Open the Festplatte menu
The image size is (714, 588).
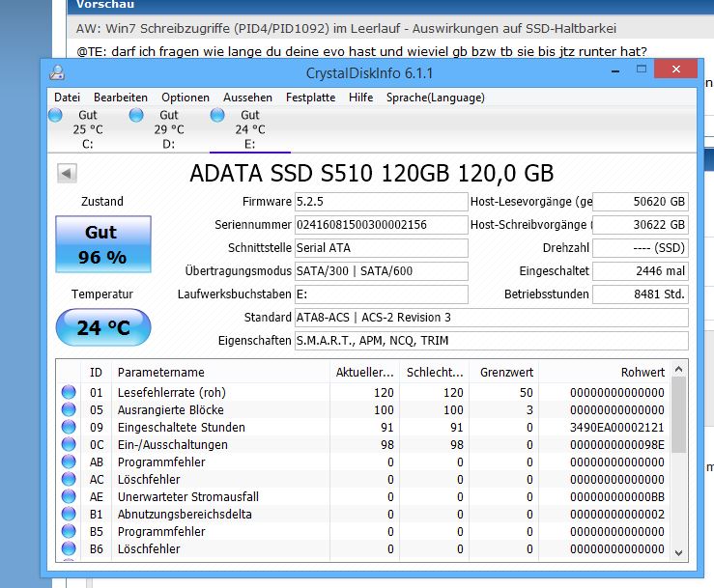(x=310, y=98)
